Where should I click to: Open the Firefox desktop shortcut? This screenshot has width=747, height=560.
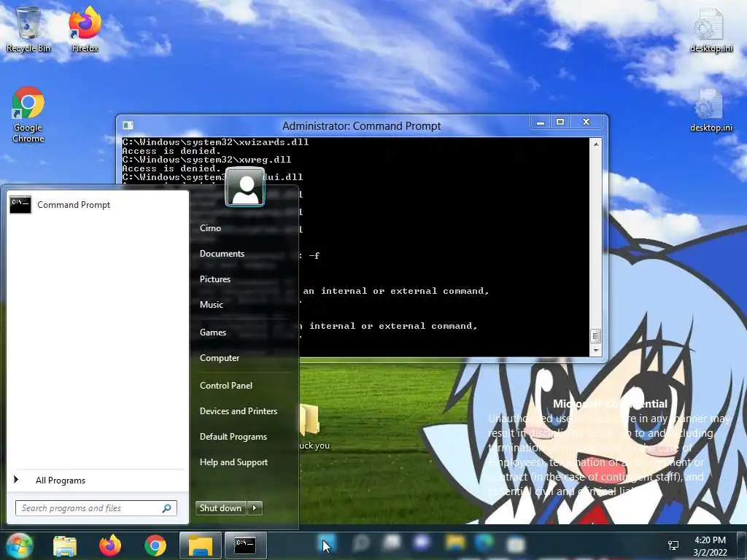coord(85,29)
